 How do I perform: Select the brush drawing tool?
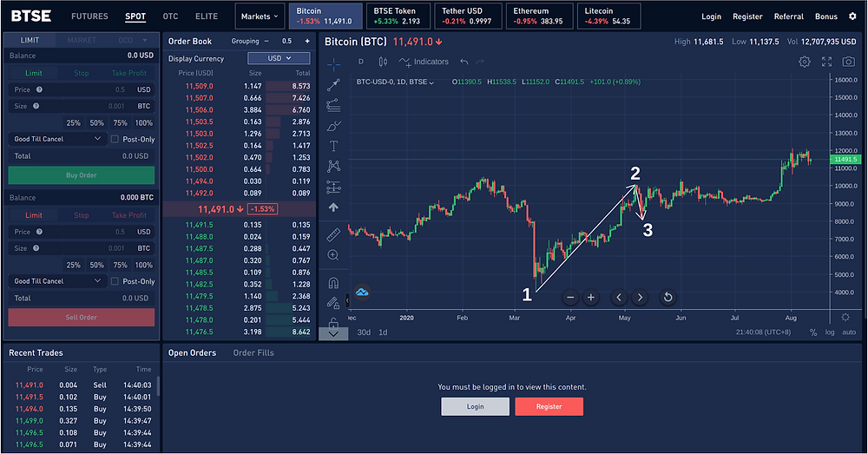coord(333,126)
